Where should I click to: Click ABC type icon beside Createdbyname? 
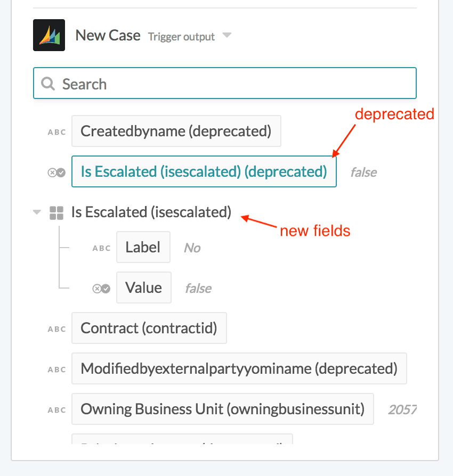56,132
